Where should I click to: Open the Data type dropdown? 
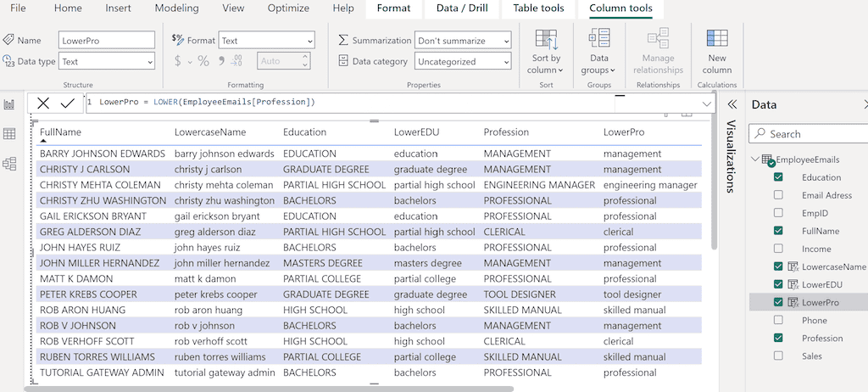(107, 61)
